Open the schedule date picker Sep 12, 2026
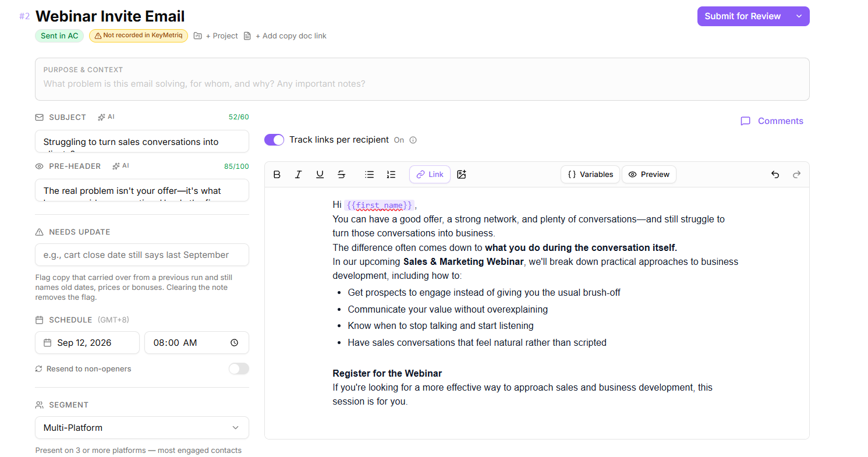Viewport: 868px width, 457px height. tap(87, 343)
